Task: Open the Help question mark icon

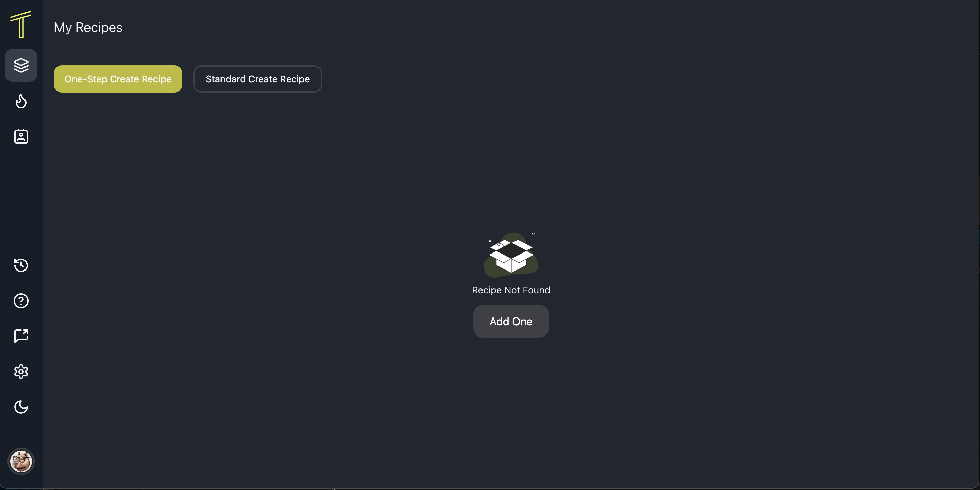Action: [21, 301]
